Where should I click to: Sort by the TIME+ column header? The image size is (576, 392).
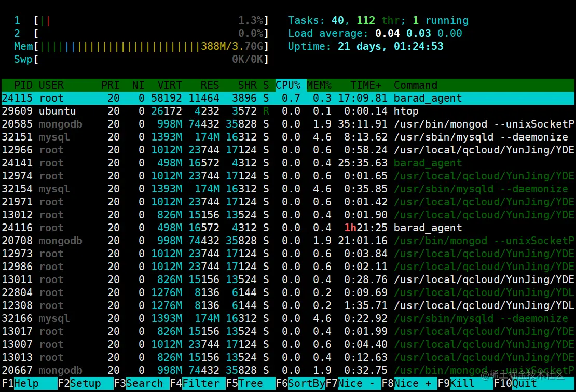point(365,85)
